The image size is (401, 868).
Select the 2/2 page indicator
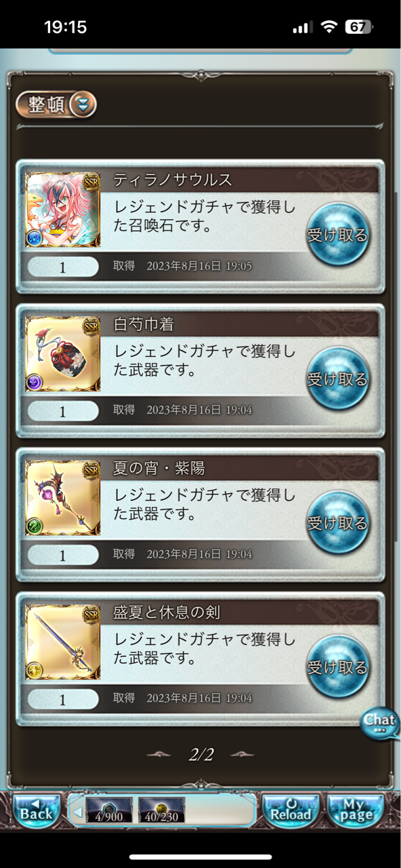[200, 754]
